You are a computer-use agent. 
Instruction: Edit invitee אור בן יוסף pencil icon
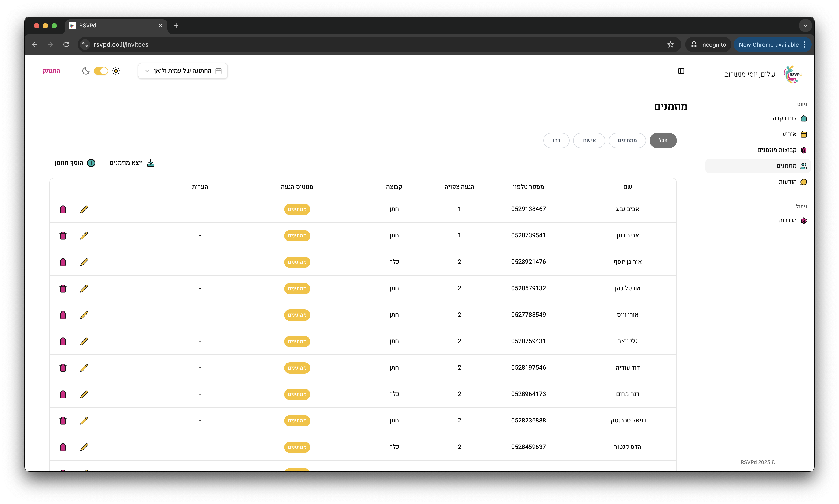(84, 262)
